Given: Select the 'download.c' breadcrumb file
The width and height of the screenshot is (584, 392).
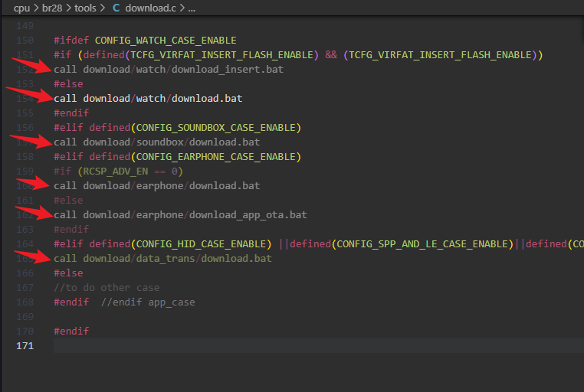Looking at the screenshot, I should tap(150, 8).
